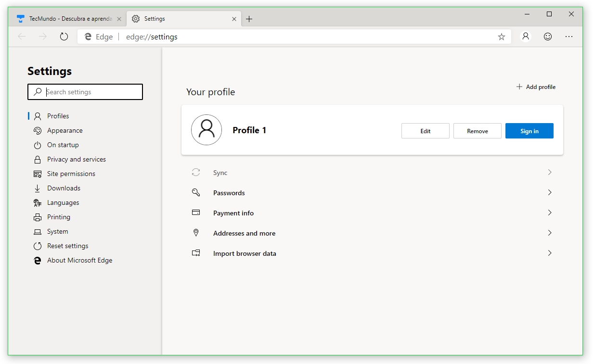Click the "Settings" sidebar heading
The image size is (594, 364).
pyautogui.click(x=50, y=71)
